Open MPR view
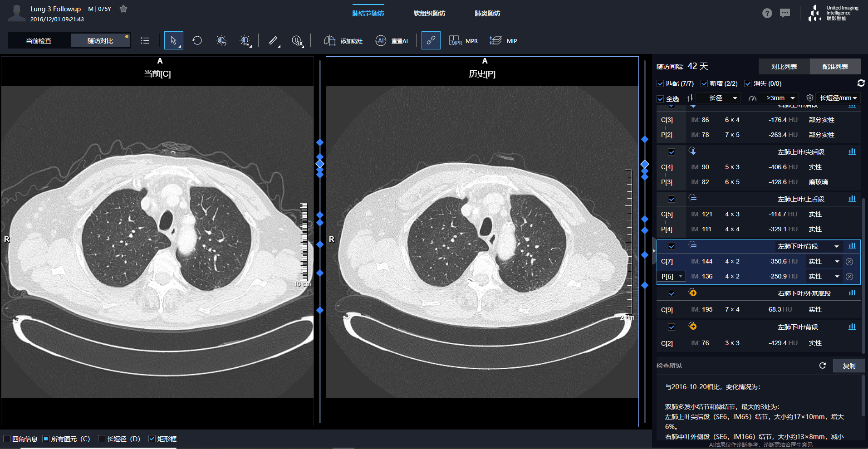 click(x=463, y=40)
